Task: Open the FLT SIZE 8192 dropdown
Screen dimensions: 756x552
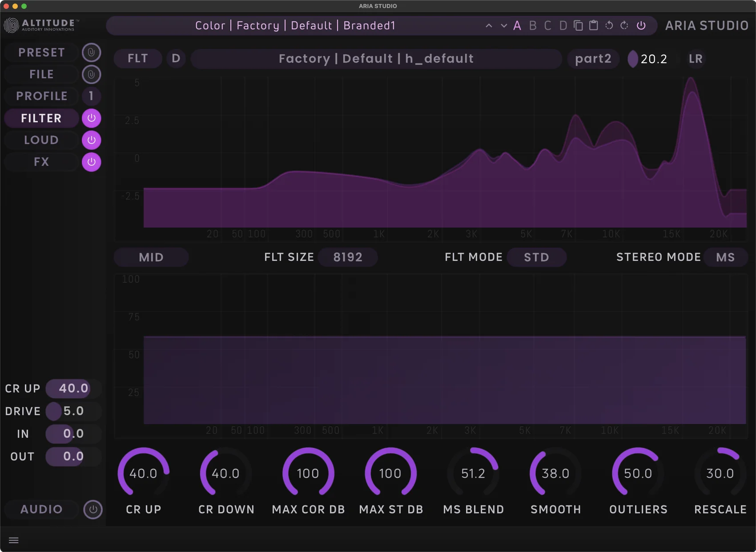Action: 348,257
